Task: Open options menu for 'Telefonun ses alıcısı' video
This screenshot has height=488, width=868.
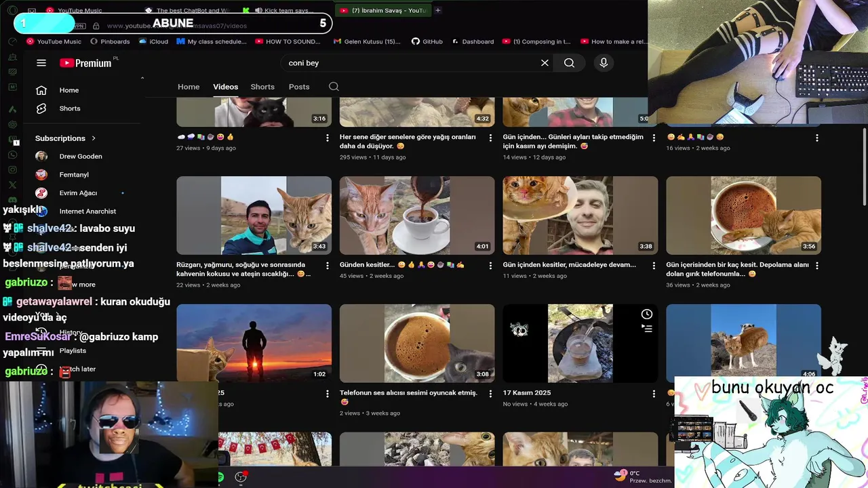Action: (490, 394)
